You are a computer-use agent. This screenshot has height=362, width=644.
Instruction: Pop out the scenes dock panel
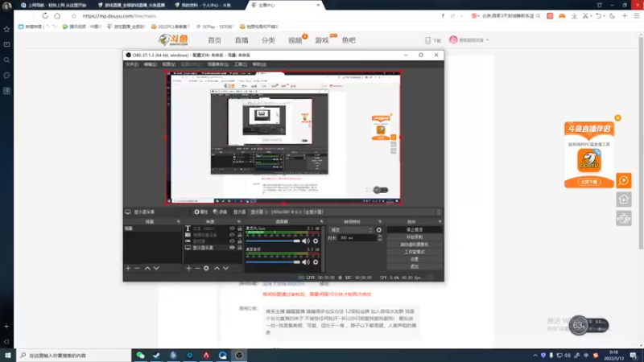point(178,222)
